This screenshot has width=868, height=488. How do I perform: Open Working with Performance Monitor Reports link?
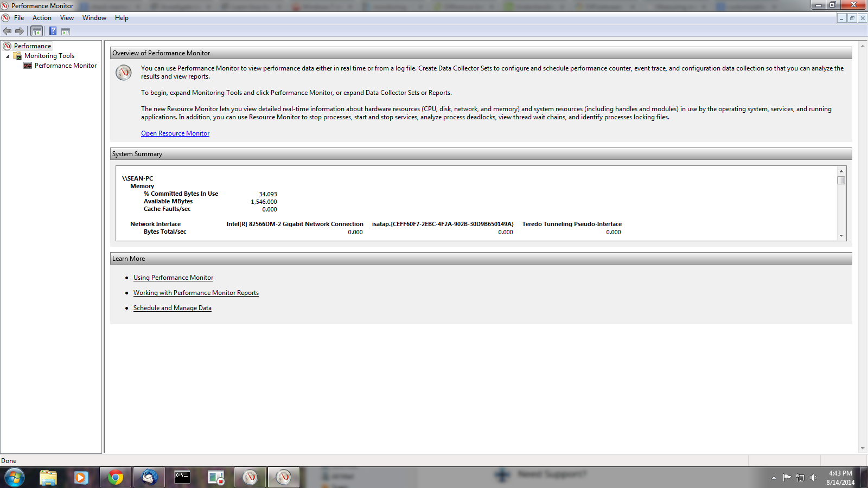click(196, 293)
